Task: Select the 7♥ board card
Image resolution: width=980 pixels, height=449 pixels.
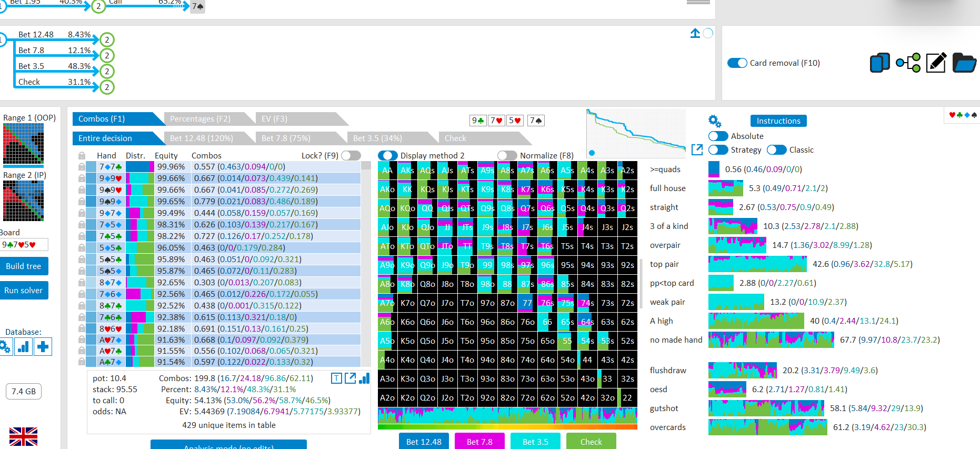Action: (x=496, y=121)
